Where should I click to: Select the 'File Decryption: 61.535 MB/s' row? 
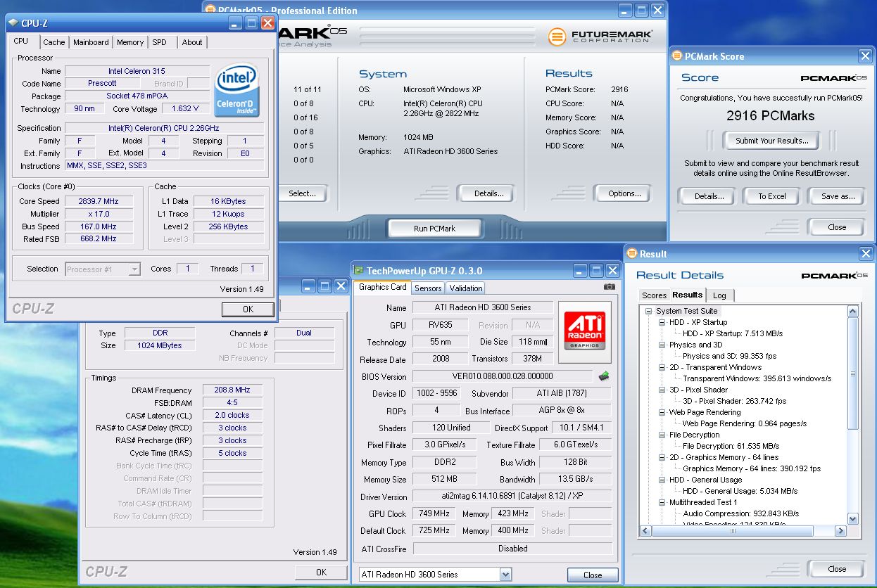731,446
